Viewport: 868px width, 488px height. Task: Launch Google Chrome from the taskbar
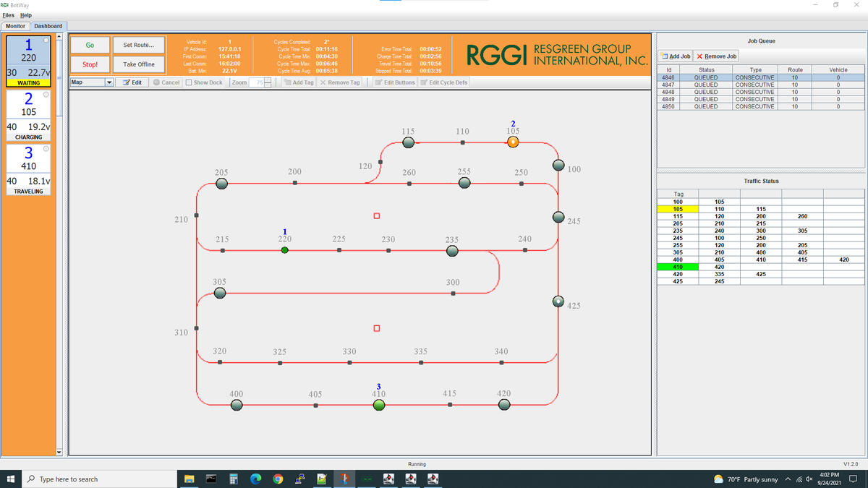pos(278,479)
